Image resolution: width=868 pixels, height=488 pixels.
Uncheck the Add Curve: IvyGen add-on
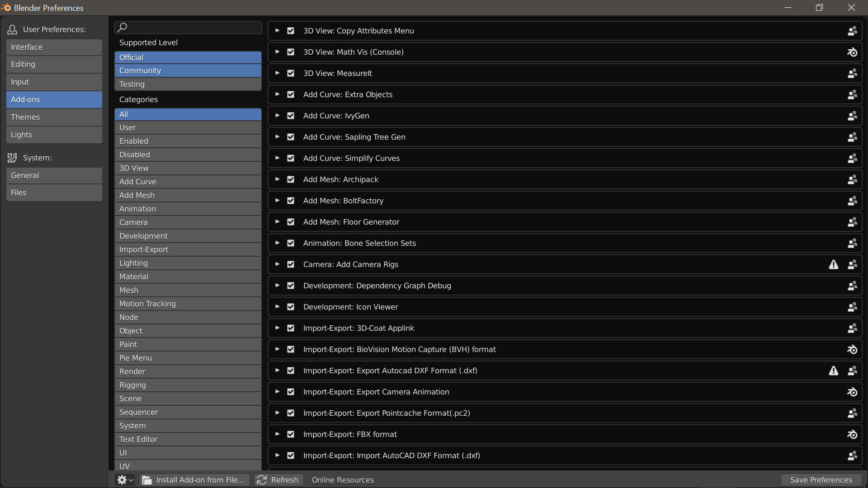point(291,116)
